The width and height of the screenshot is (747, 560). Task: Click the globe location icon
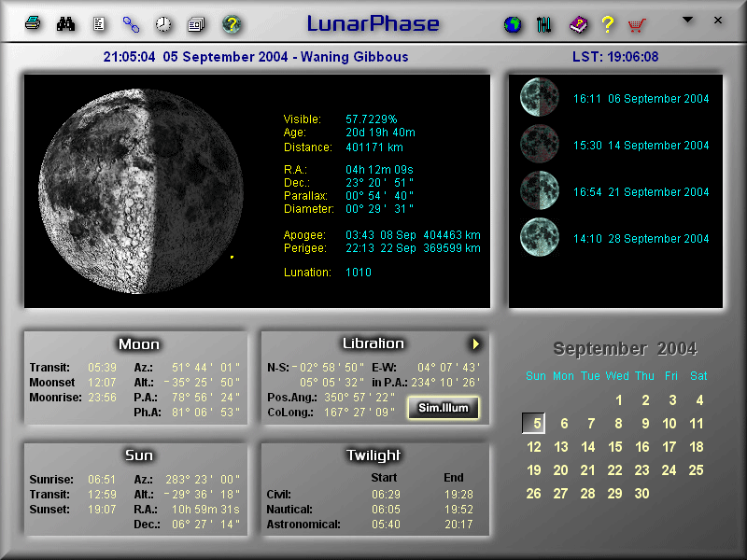pyautogui.click(x=512, y=25)
